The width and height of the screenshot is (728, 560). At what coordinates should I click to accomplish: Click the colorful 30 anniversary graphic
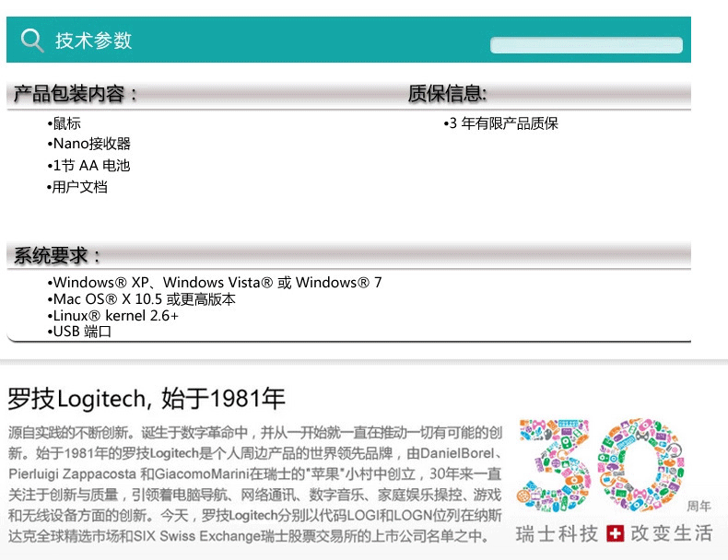tap(602, 465)
